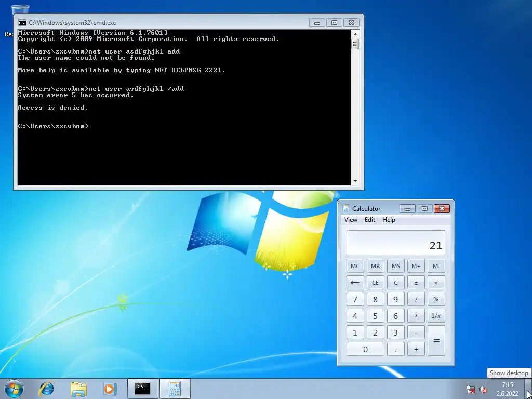The image size is (532, 399).
Task: Switch to the cmd taskbar button
Action: coord(142,389)
